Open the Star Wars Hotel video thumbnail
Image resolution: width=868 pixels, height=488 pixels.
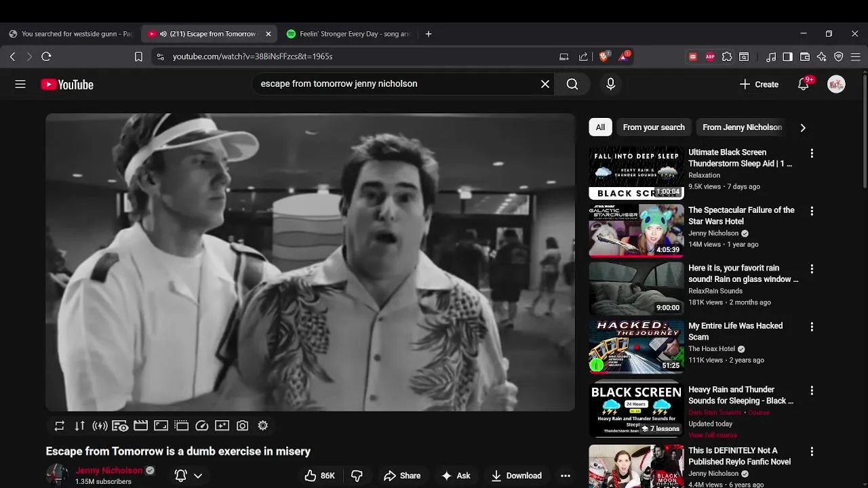coord(636,230)
